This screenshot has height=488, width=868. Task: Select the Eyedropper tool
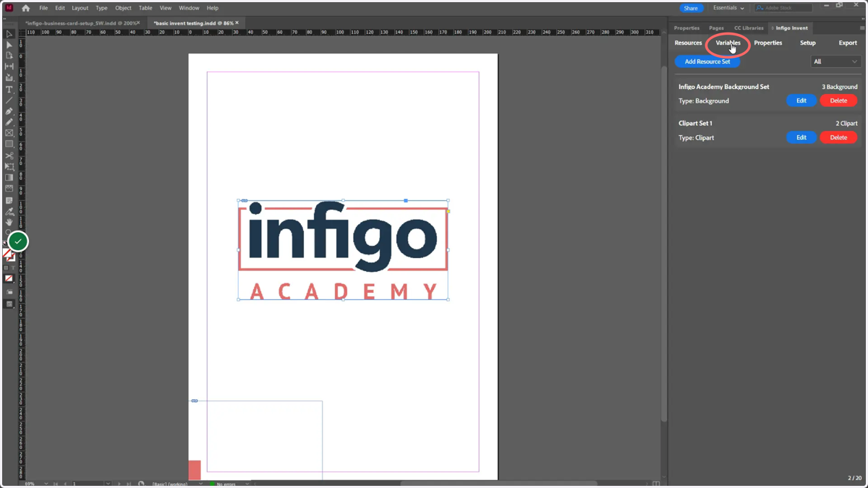pyautogui.click(x=9, y=212)
